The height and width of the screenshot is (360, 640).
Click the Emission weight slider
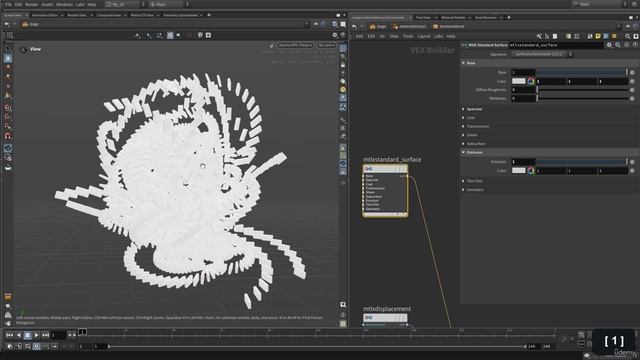coord(582,162)
